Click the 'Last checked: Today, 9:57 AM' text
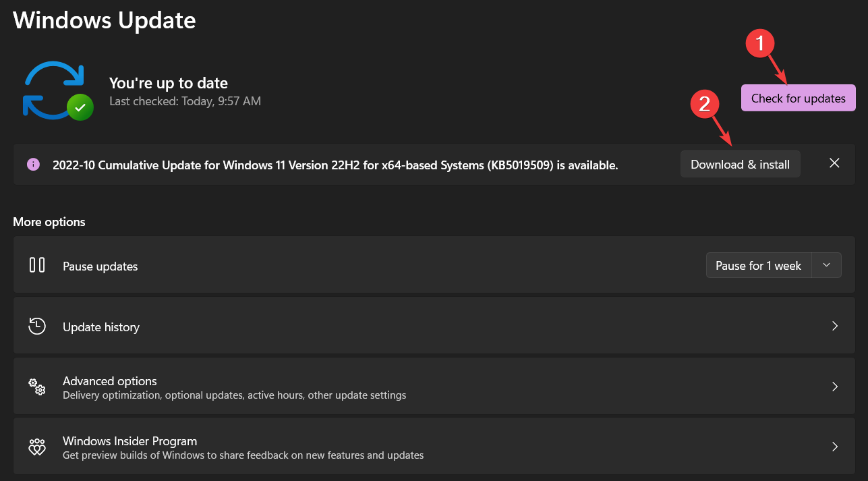The width and height of the screenshot is (868, 481). (x=185, y=101)
